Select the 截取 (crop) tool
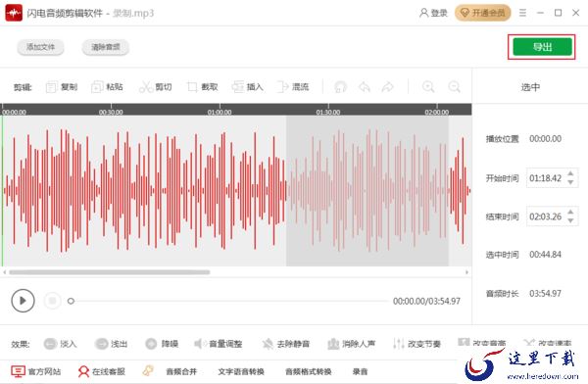Image resolution: width=588 pixels, height=384 pixels. pos(202,87)
